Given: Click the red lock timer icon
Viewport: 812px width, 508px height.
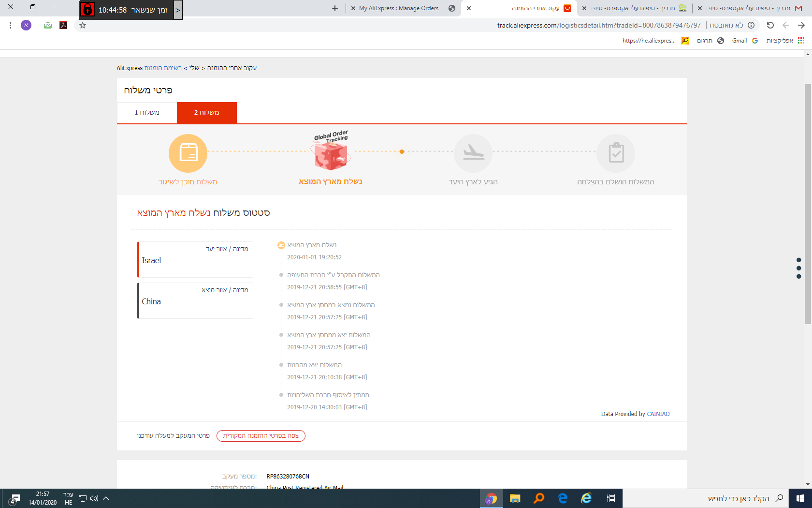Looking at the screenshot, I should pos(87,10).
